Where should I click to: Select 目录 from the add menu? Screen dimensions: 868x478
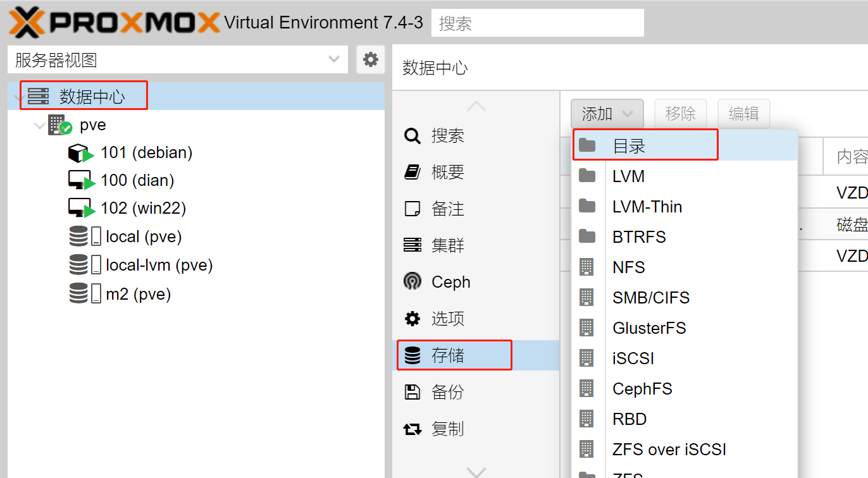pos(629,146)
